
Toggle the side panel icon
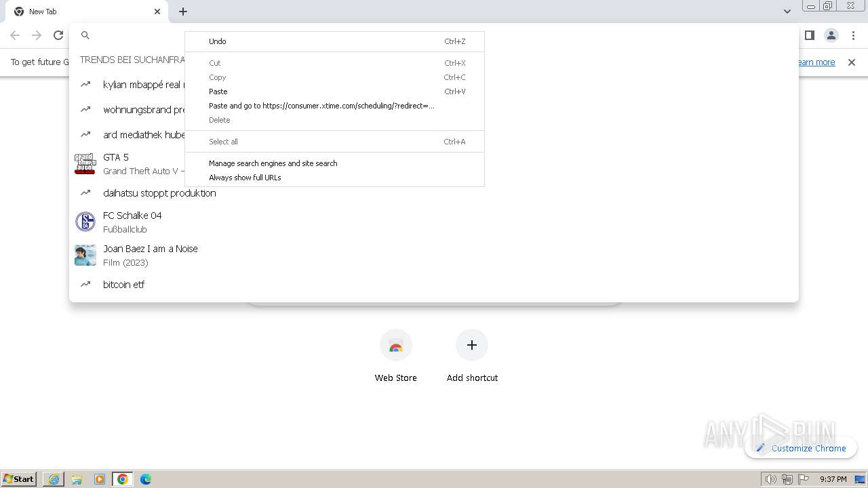[x=809, y=35]
